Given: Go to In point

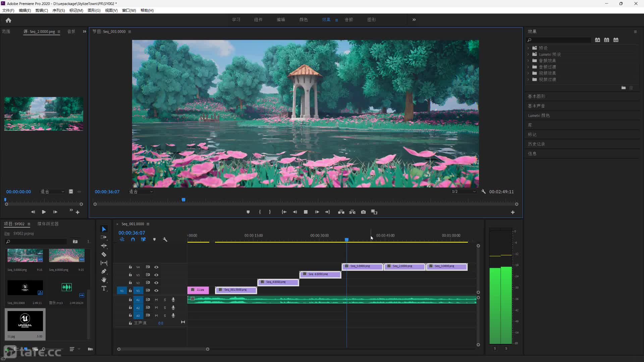Looking at the screenshot, I should pyautogui.click(x=284, y=212).
